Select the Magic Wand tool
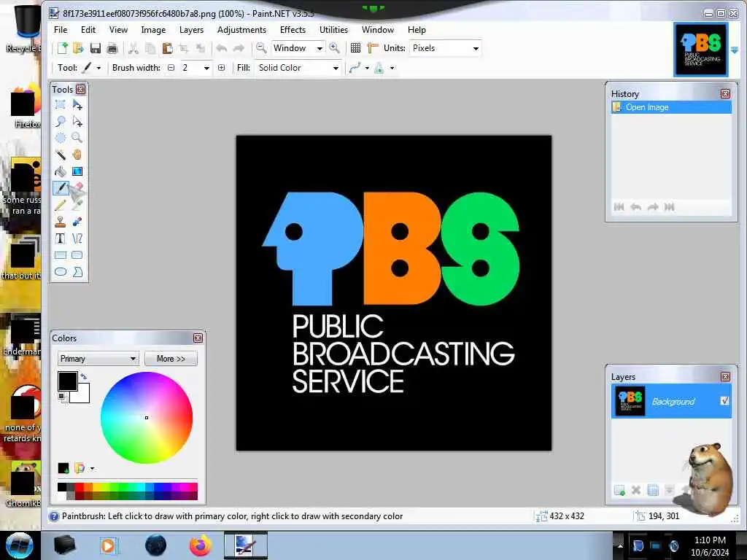 (61, 155)
